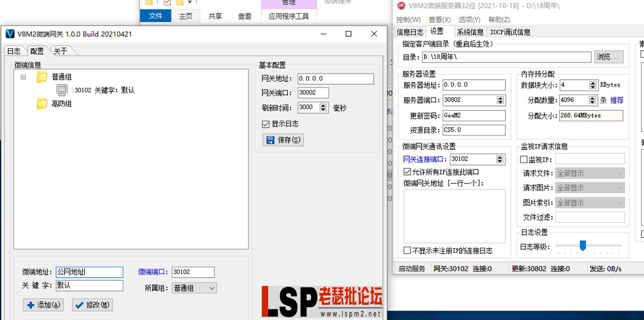Switch to 系统信息 tab in server window
The width and height of the screenshot is (644, 320).
point(470,32)
